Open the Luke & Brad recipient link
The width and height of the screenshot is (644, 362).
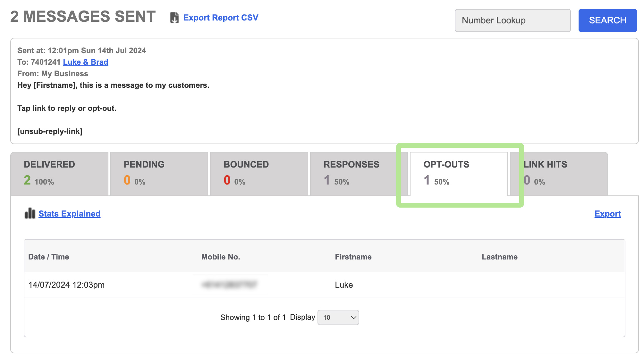click(86, 62)
